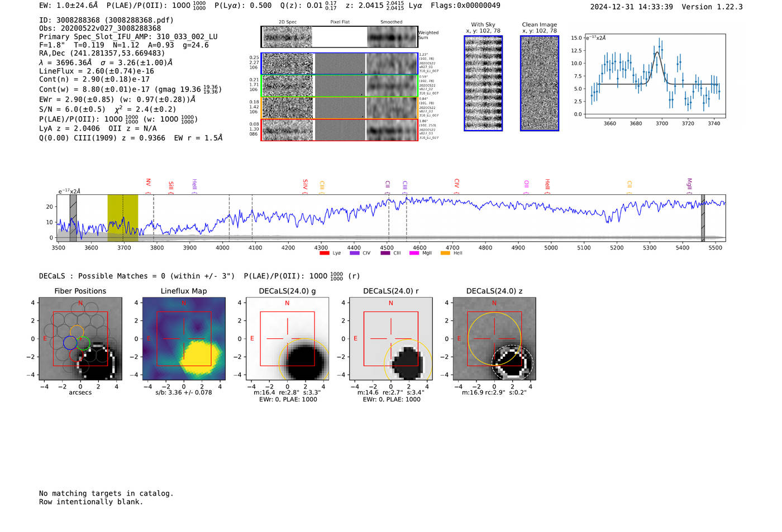Click the m:14.6 re:2.7" caption under r image

[x=390, y=392]
